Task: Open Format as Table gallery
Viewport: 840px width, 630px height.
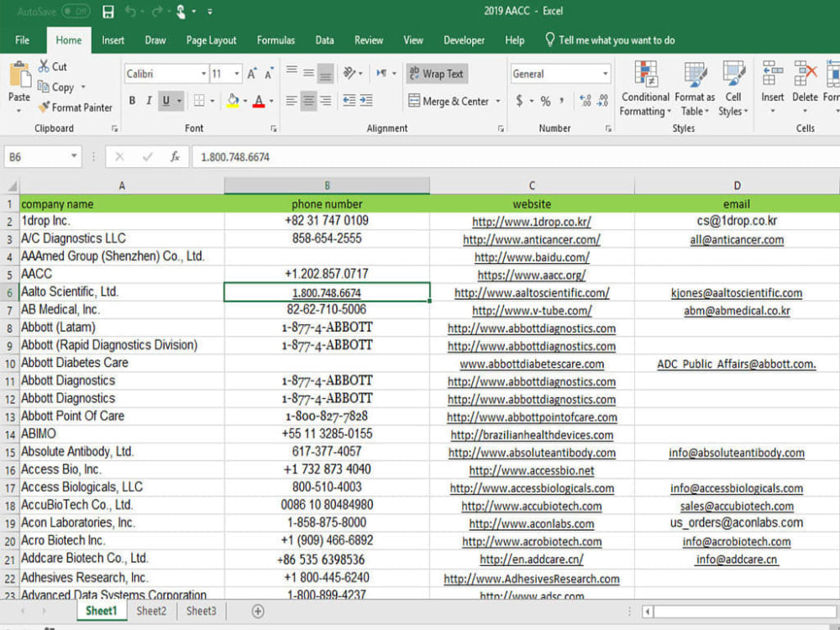Action: coord(695,89)
